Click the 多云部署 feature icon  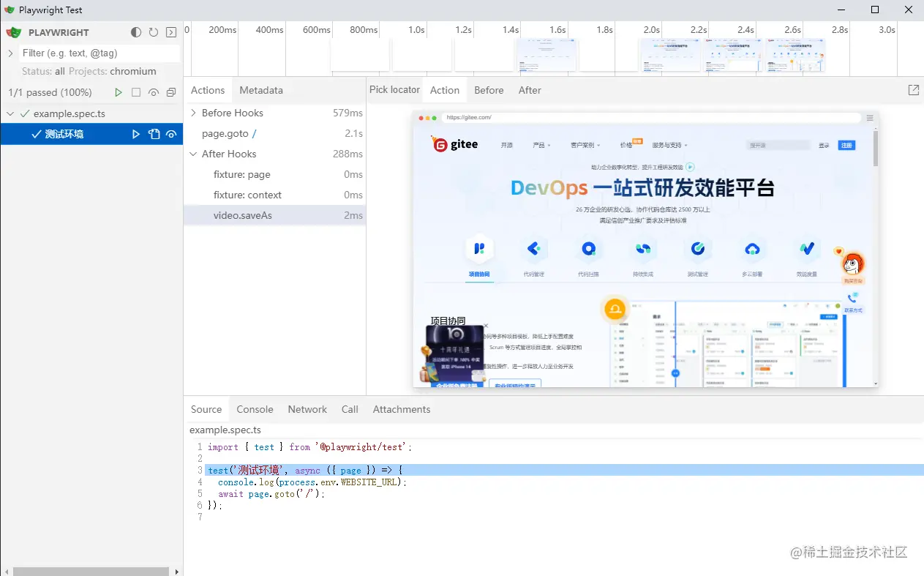[x=752, y=249]
